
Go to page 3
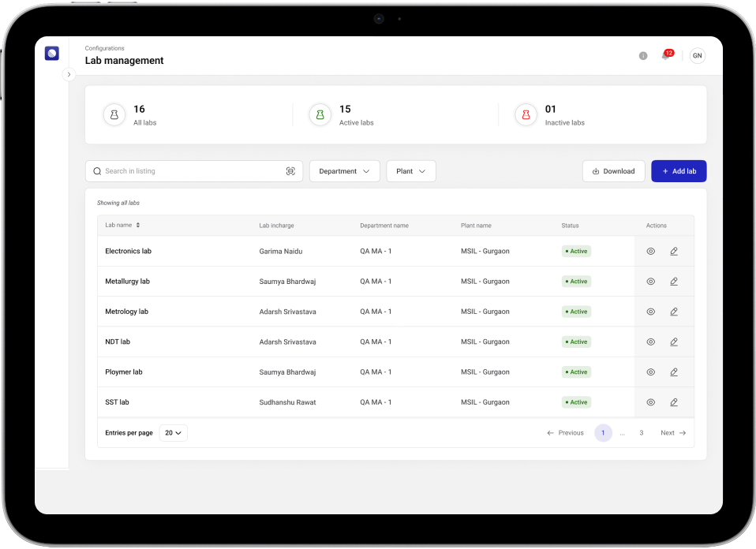[x=642, y=433]
